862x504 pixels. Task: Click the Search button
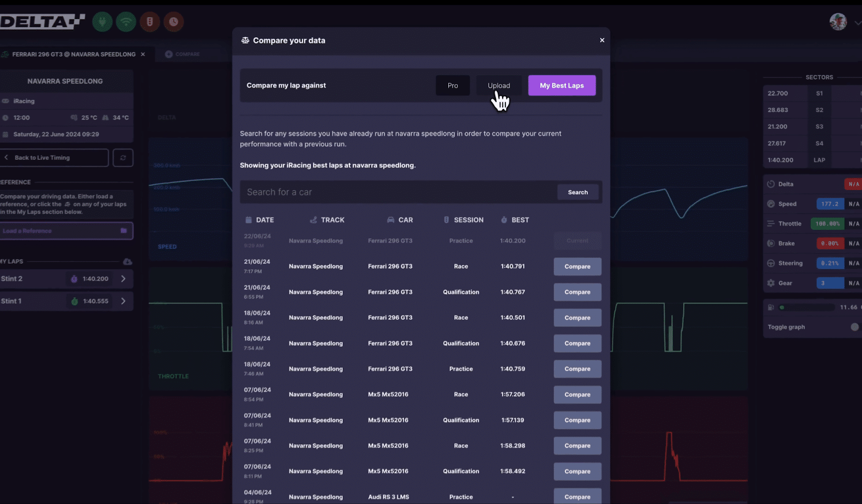pyautogui.click(x=578, y=192)
